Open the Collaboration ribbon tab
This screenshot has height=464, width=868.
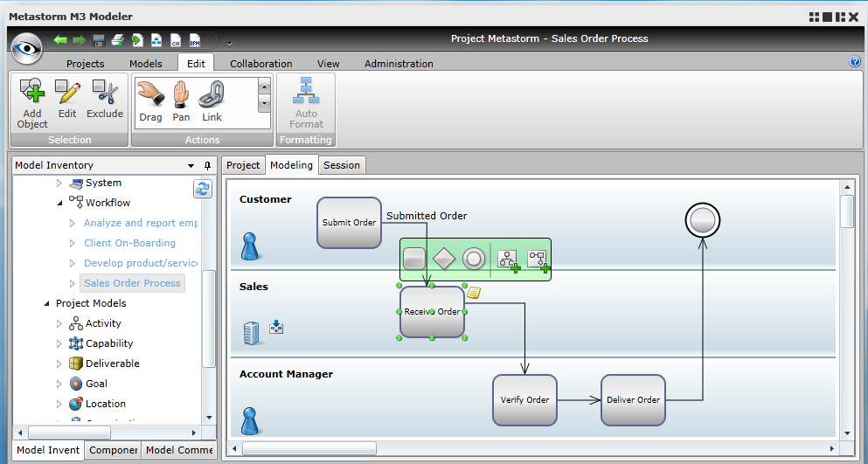click(261, 64)
